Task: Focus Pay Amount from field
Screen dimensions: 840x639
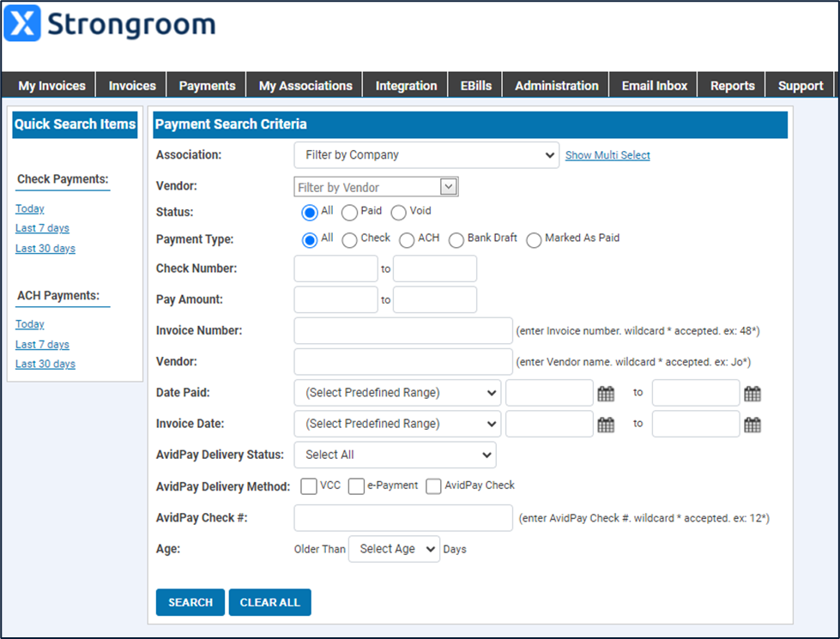Action: 335,299
